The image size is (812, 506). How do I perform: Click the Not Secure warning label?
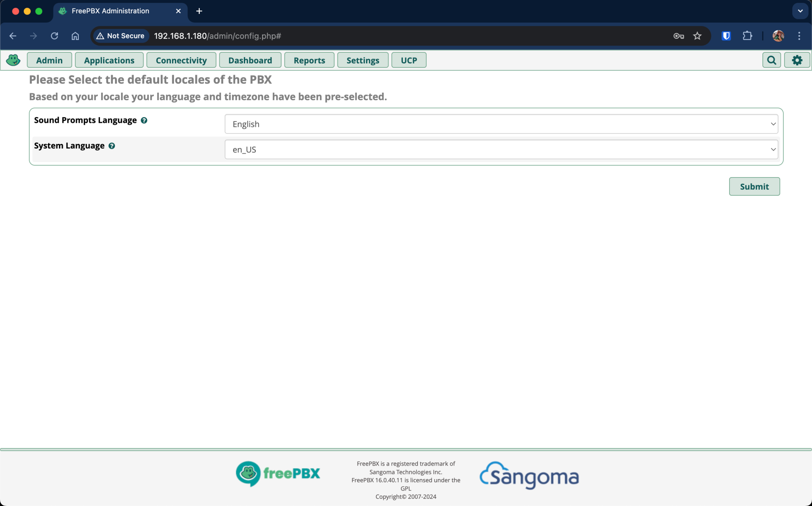(121, 36)
